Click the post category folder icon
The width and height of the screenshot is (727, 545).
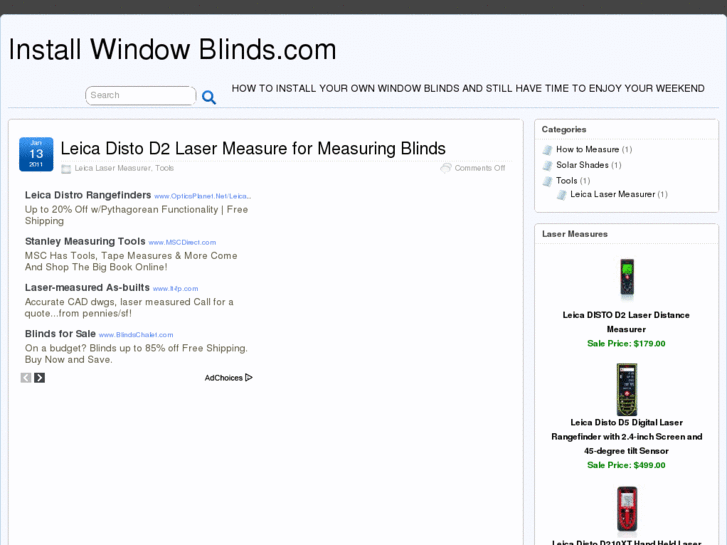click(66, 169)
